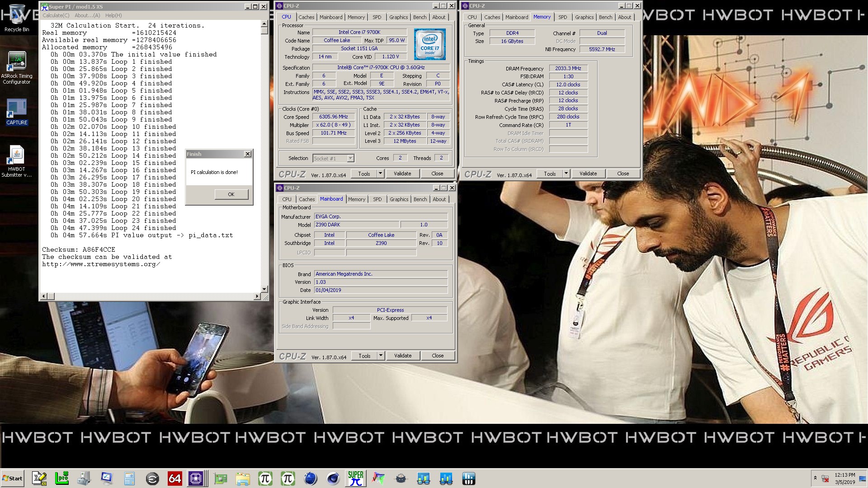
Task: Select the CAPTURE desktop icon
Action: point(17,113)
